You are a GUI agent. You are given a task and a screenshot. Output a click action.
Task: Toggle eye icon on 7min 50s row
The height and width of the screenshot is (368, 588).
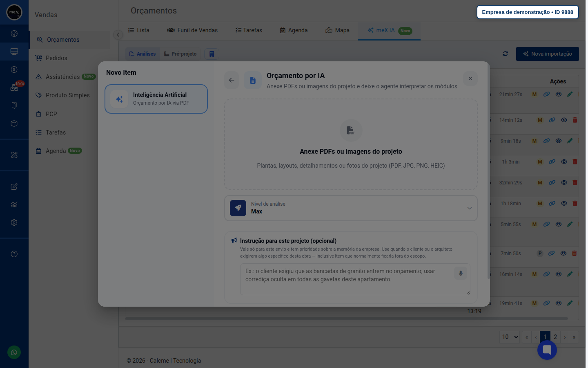563,253
